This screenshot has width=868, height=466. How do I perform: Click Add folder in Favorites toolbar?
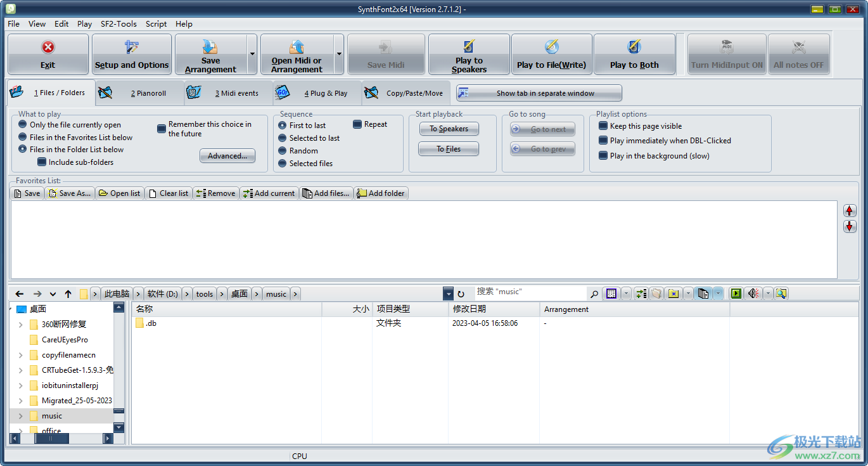point(381,193)
